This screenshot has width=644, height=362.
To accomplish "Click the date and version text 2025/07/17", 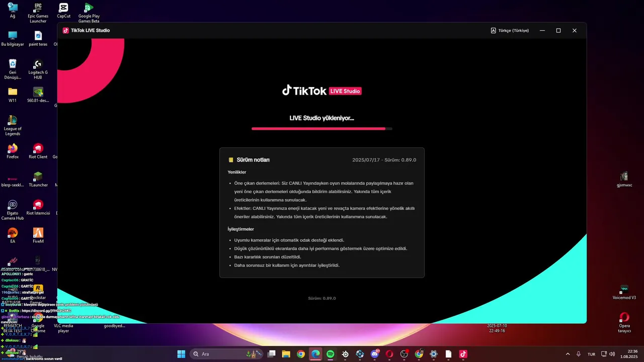I will [x=384, y=160].
